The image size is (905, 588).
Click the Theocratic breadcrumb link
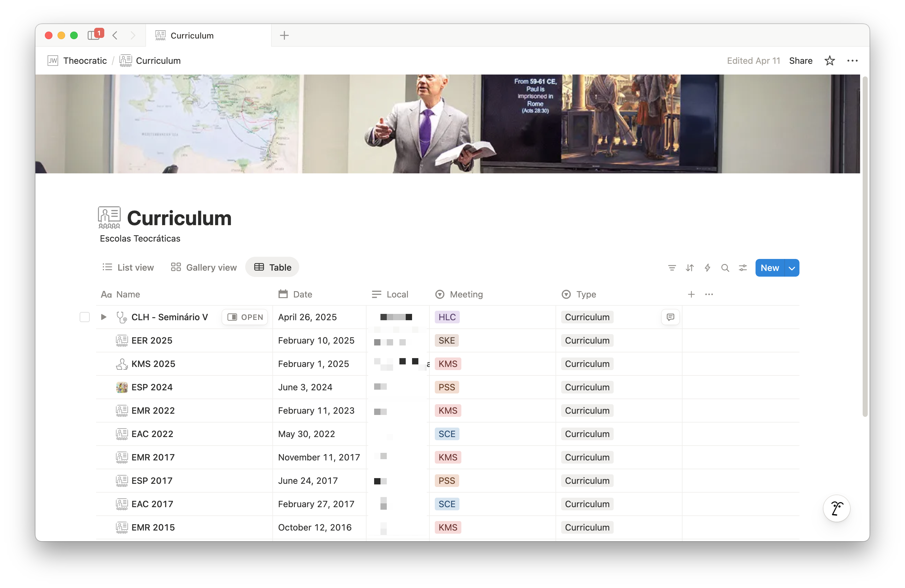tap(85, 61)
